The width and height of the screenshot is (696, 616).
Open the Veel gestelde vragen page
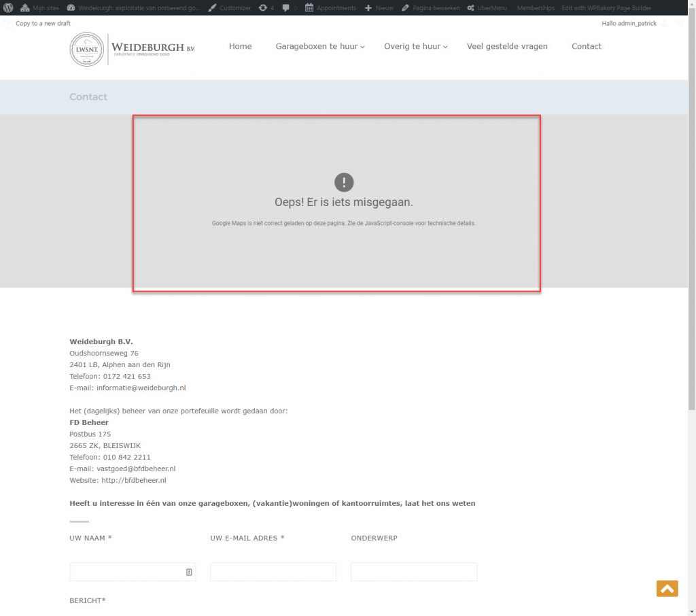(x=507, y=46)
